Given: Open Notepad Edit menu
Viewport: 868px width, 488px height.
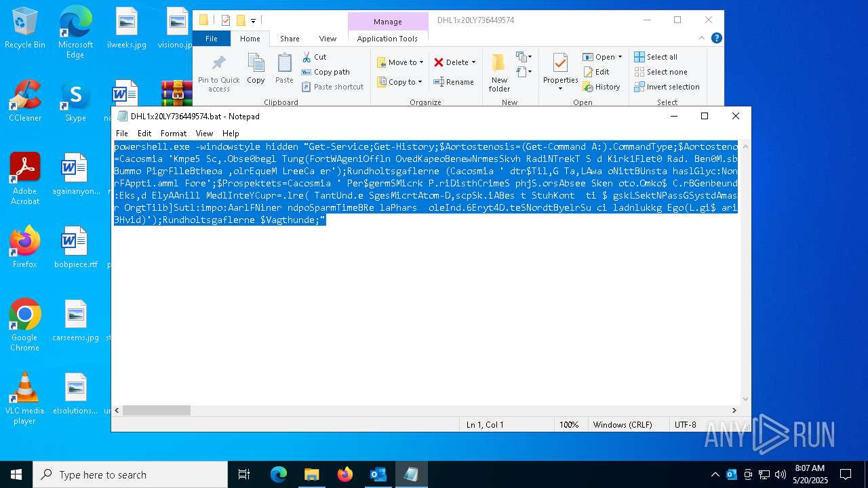Looking at the screenshot, I should tap(144, 134).
